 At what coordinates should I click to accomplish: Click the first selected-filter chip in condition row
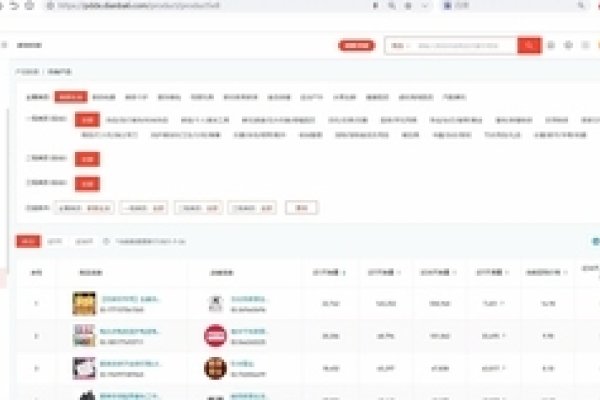pyautogui.click(x=84, y=208)
